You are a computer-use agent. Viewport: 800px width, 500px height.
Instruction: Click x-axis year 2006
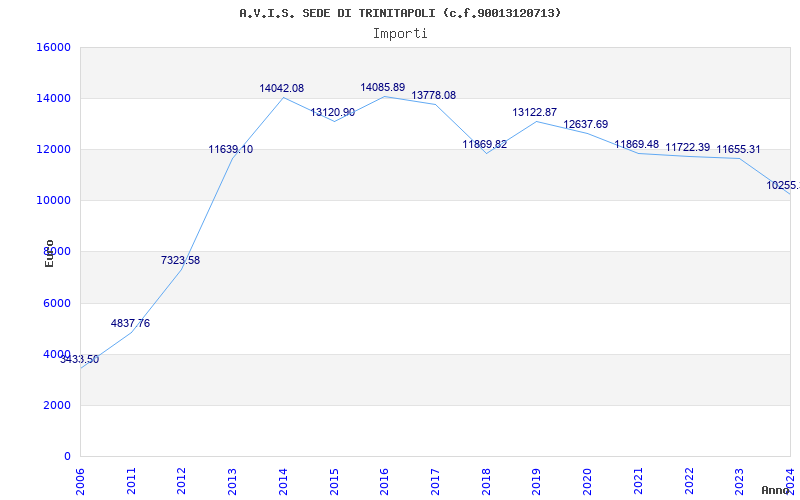[80, 481]
